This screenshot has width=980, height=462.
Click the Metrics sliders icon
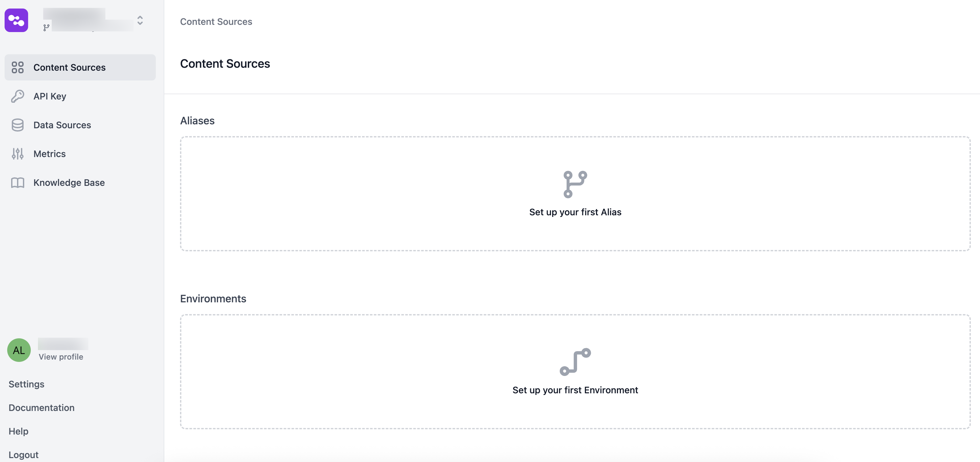pyautogui.click(x=17, y=154)
